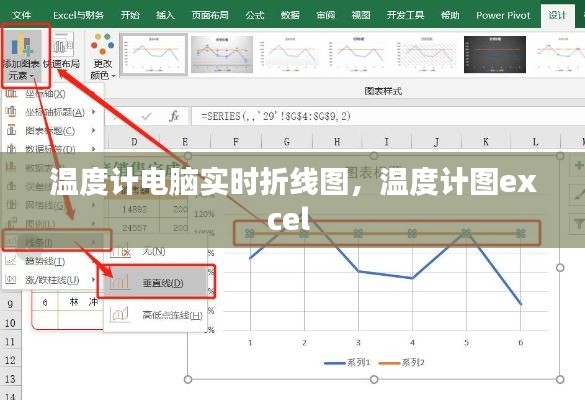The height and width of the screenshot is (400, 585).
Task: Click the 系列2 legend entry
Action: point(401,362)
